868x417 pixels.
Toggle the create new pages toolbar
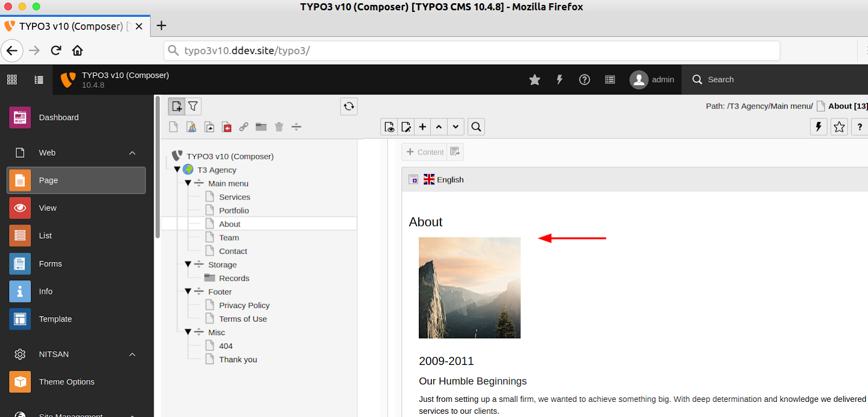point(177,106)
